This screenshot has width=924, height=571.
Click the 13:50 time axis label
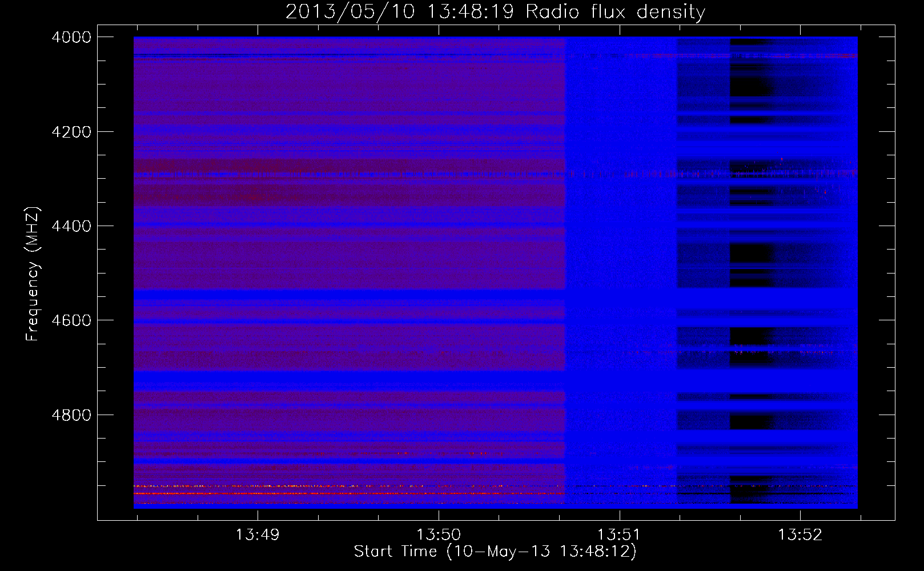click(x=439, y=535)
